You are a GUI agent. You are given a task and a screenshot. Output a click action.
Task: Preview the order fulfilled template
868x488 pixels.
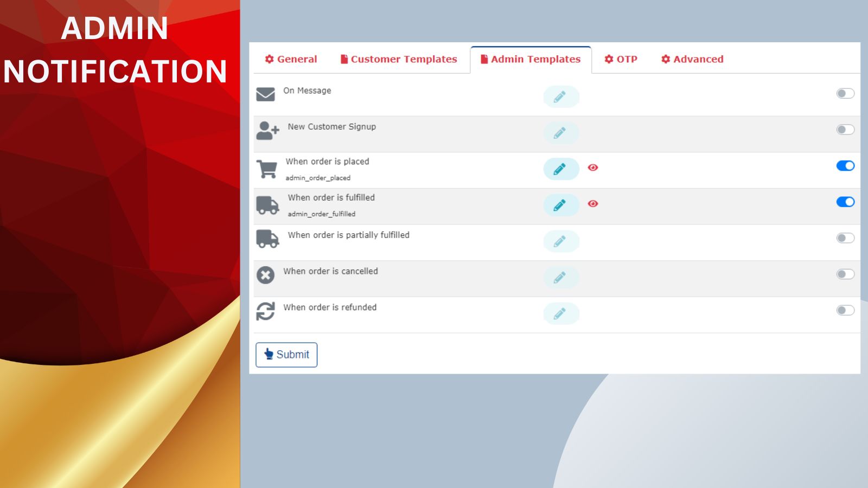[593, 204]
